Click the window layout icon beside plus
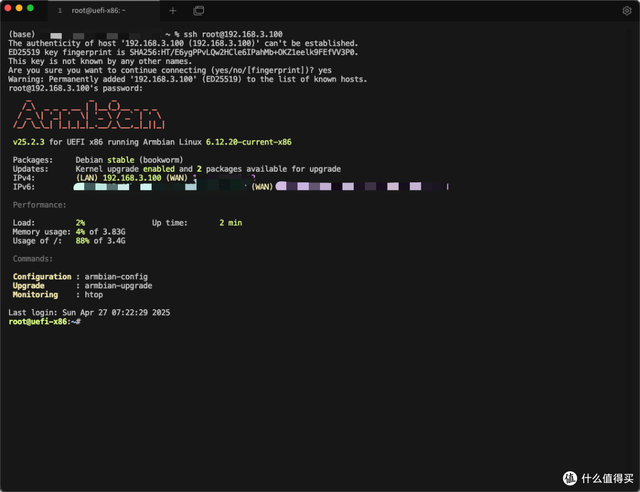The image size is (640, 492). tap(198, 11)
